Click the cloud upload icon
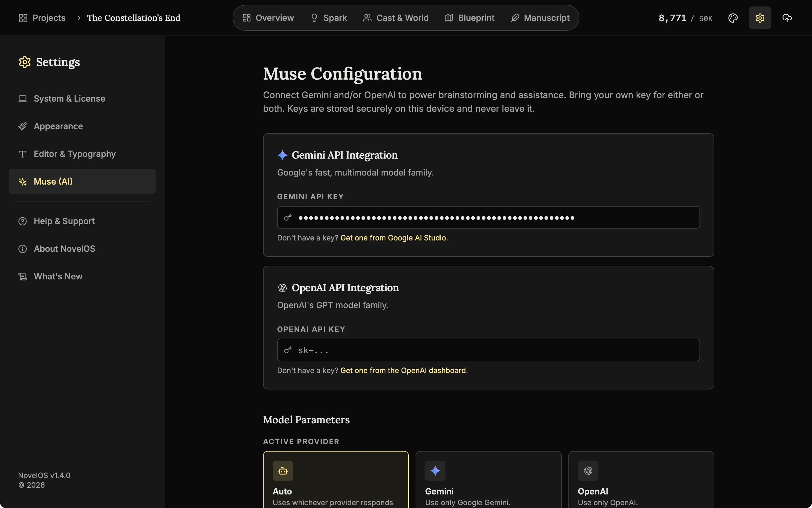 pyautogui.click(x=787, y=18)
